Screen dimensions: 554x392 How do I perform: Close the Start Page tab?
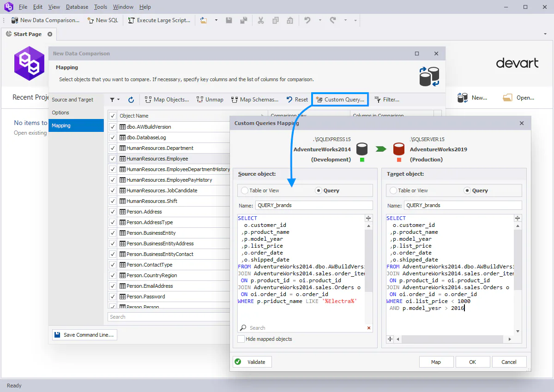click(x=50, y=34)
